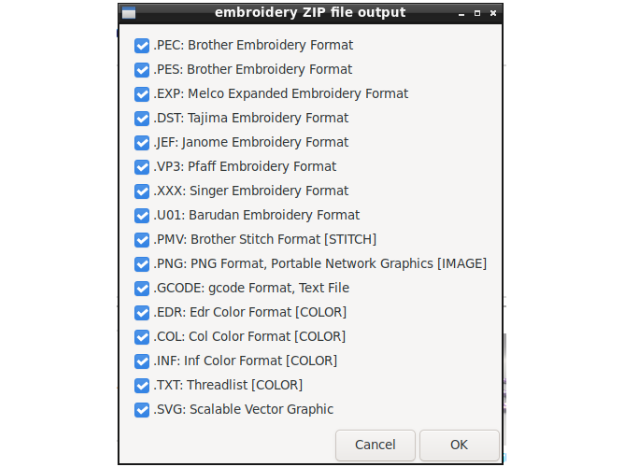
Task: Uncheck .DST Tajima Embroidery Format
Action: 142,118
